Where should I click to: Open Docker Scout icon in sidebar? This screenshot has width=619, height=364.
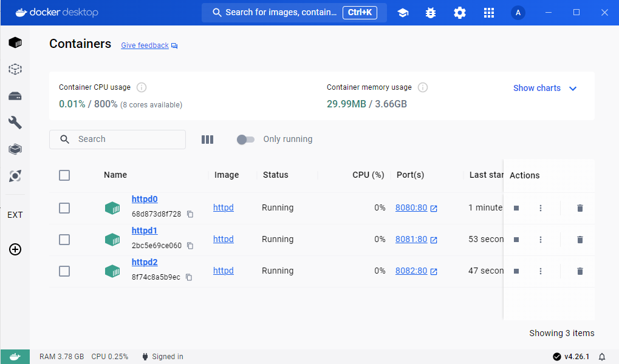15,176
